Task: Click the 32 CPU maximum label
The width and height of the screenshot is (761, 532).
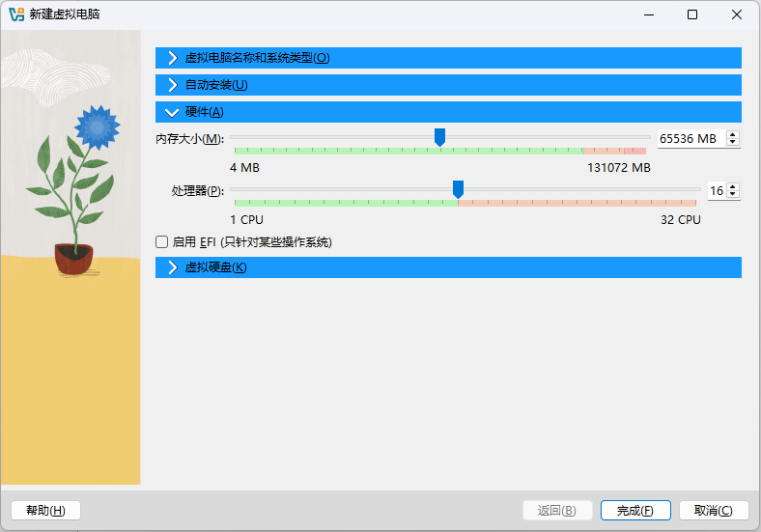Action: (x=681, y=220)
